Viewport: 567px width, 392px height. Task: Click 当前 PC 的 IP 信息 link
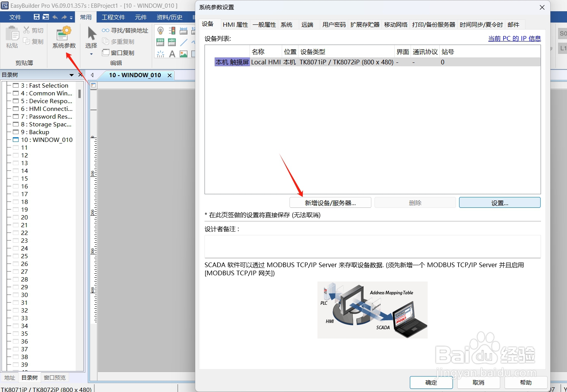tap(514, 38)
